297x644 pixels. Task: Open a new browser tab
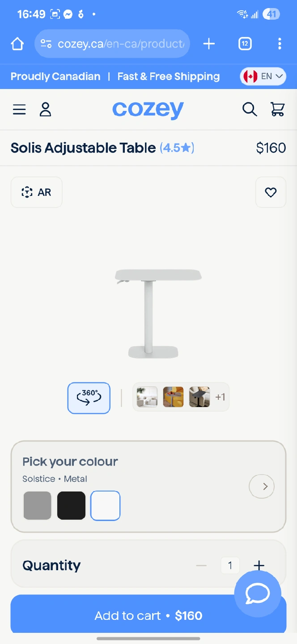(209, 44)
